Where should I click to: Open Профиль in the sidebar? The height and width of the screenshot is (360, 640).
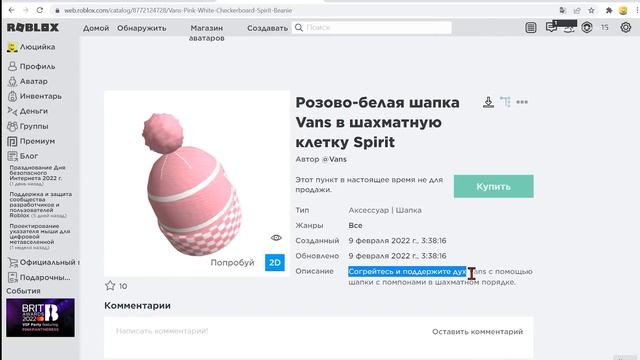point(31,66)
